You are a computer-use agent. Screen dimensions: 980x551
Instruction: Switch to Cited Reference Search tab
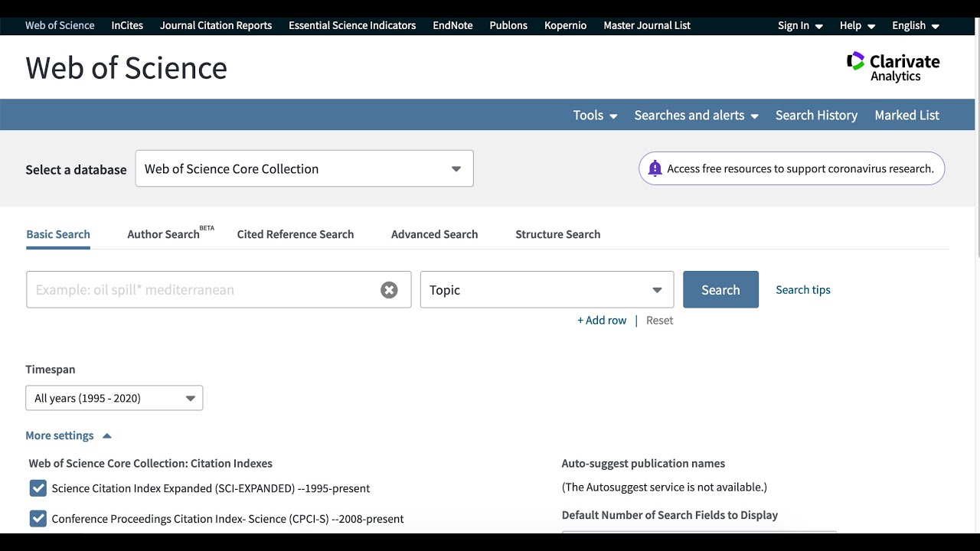pos(296,234)
